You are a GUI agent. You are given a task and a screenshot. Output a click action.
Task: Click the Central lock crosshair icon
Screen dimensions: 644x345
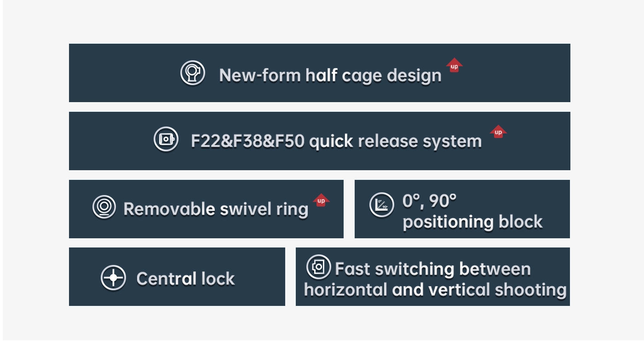[x=113, y=278]
